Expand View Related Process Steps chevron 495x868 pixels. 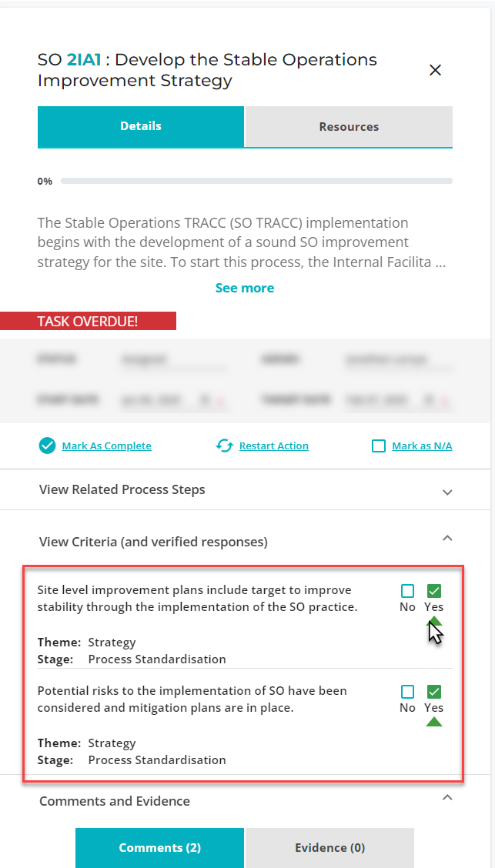[447, 492]
